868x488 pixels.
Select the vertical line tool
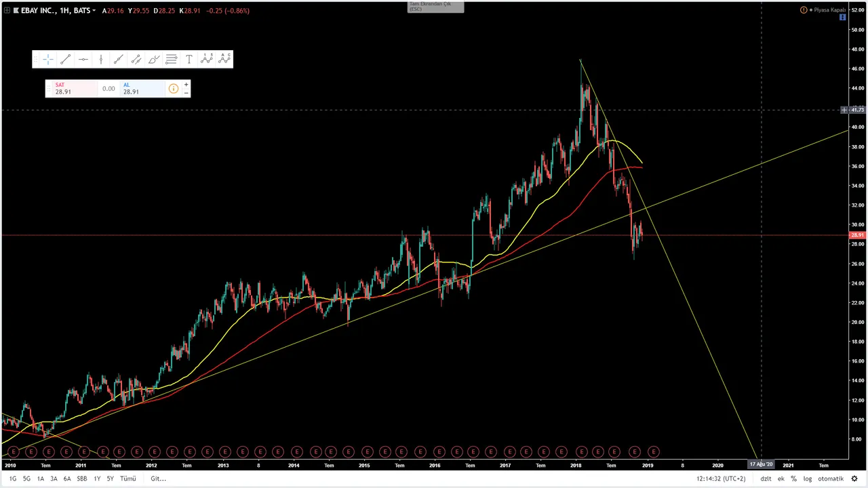click(101, 60)
